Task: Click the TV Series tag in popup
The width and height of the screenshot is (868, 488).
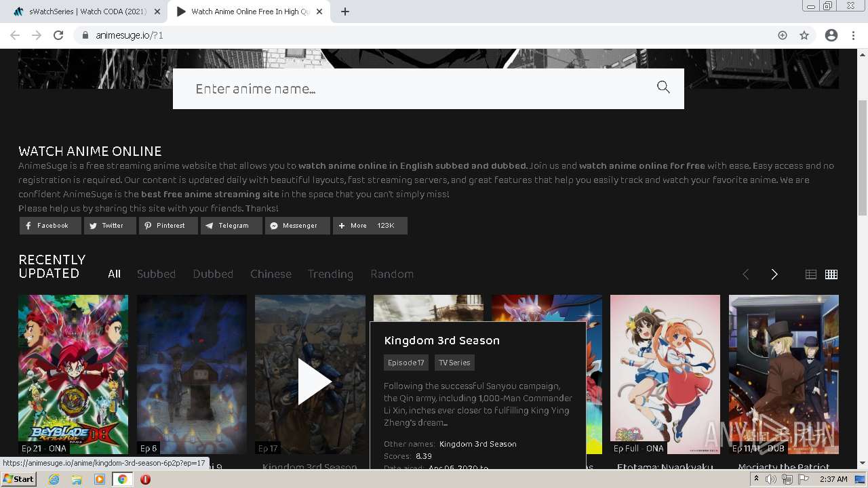Action: click(x=454, y=363)
